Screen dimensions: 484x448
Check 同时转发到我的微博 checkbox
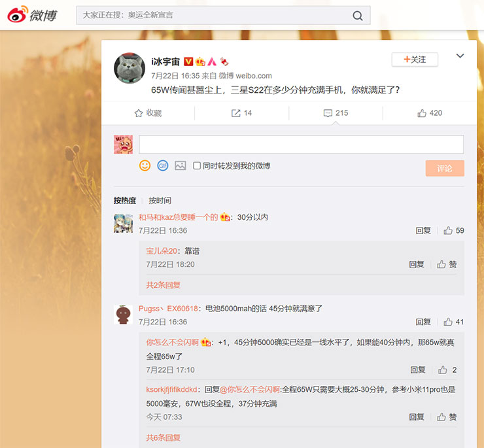coord(197,166)
